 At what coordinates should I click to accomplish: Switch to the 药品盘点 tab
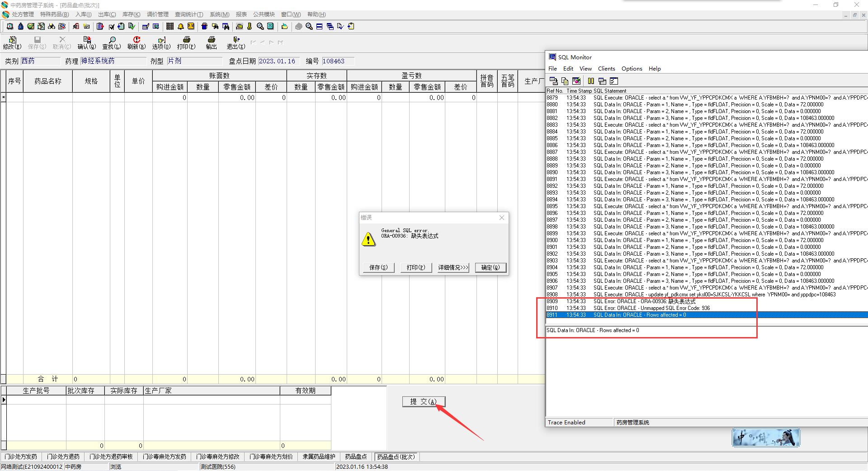point(356,457)
